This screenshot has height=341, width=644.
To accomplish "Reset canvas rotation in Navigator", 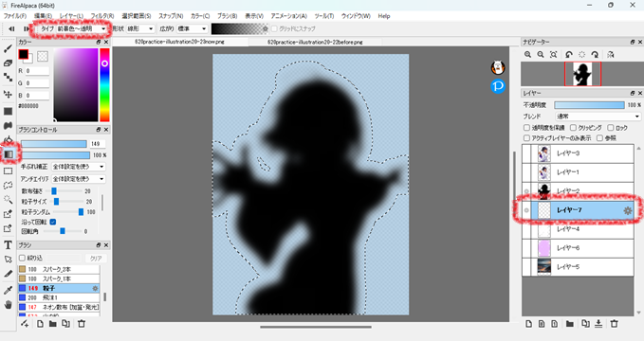I will [x=582, y=55].
